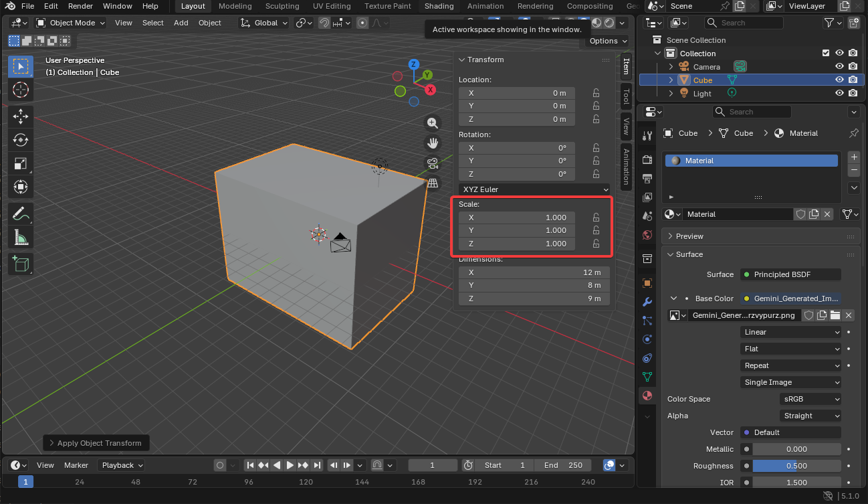Image resolution: width=868 pixels, height=504 pixels.
Task: Select the Measure tool
Action: tap(21, 237)
